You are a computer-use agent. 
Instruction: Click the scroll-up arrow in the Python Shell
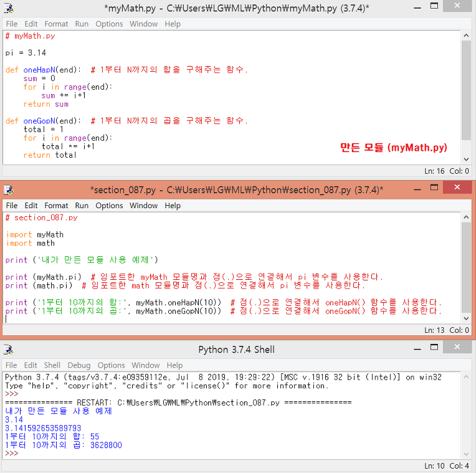click(466, 377)
